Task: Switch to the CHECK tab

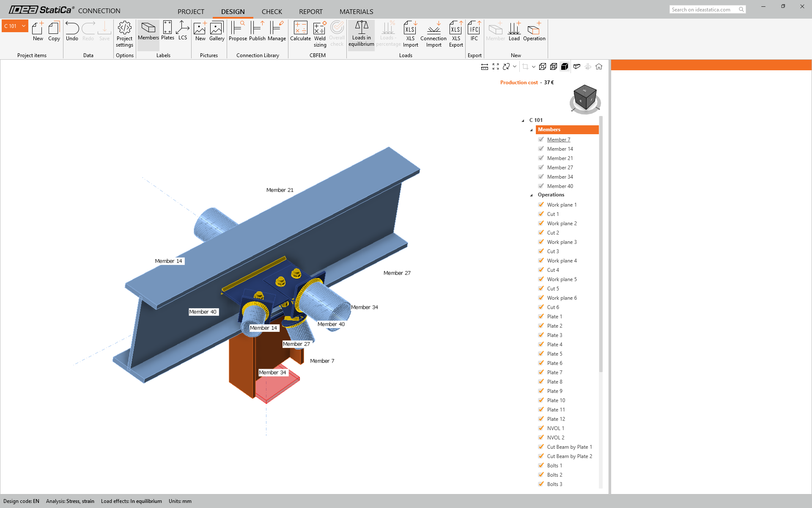Action: point(272,11)
